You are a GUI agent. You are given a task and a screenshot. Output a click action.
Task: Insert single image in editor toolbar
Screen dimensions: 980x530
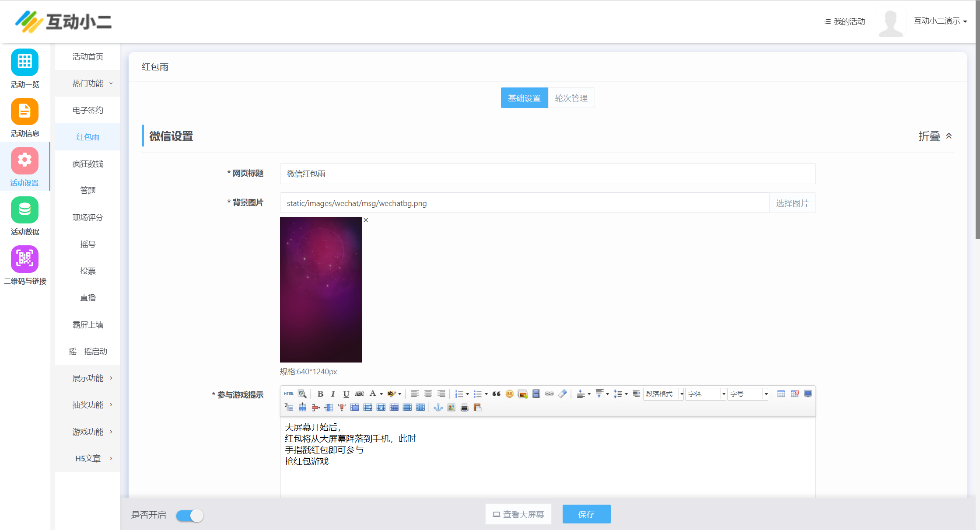451,407
